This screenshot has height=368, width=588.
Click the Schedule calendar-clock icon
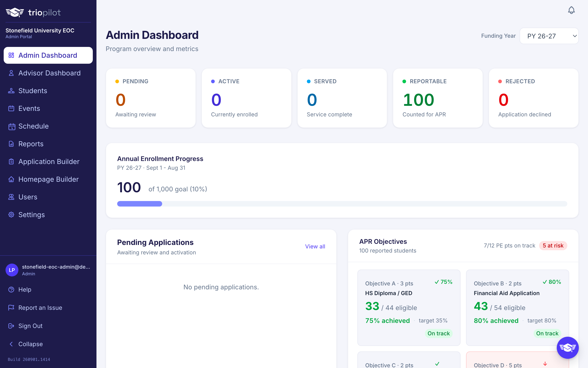(12, 126)
